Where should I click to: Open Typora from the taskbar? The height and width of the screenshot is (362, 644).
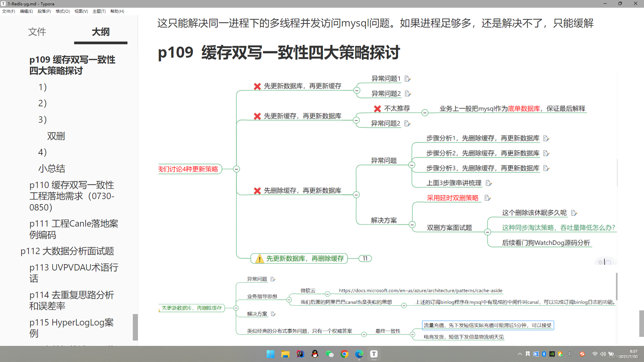(x=374, y=354)
